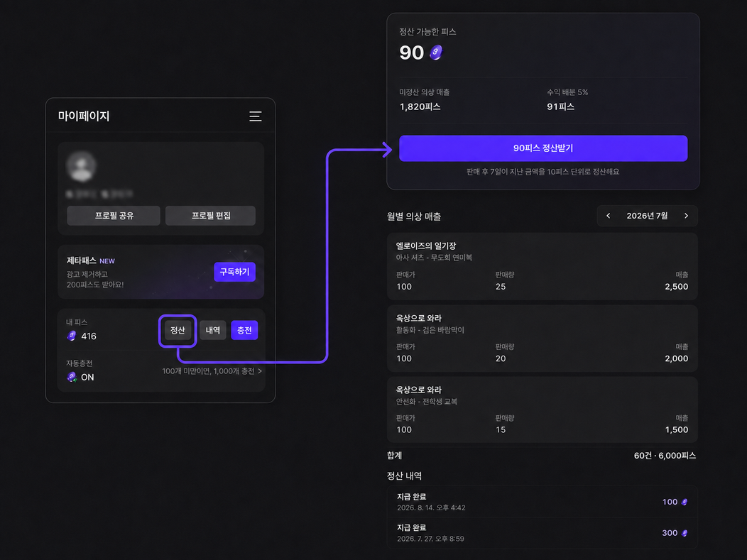Screen dimensions: 747x560
Task: Click the 91피스 revenue share value
Action: coord(560,106)
